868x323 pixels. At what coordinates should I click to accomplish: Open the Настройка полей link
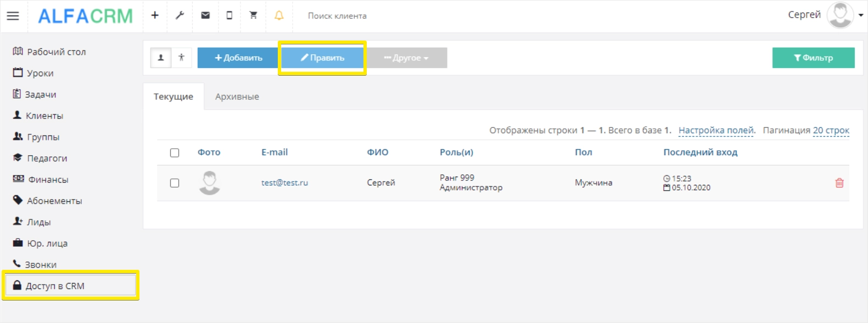click(717, 131)
